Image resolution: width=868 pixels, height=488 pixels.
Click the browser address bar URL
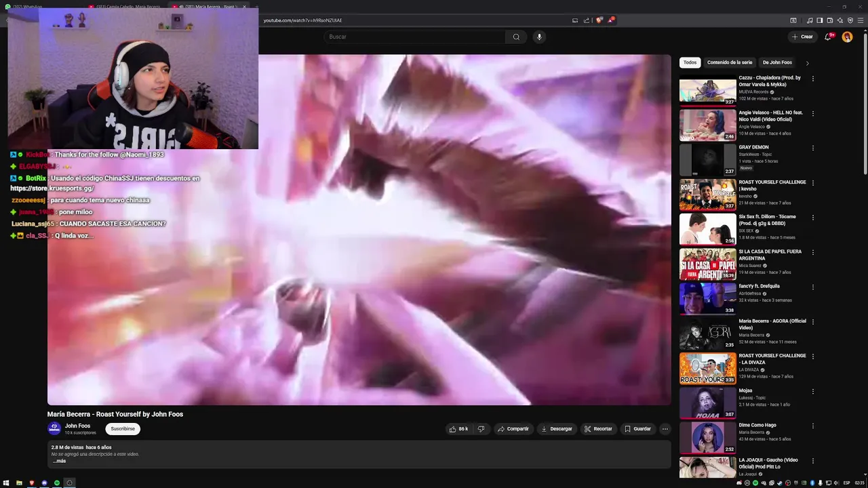click(x=302, y=20)
